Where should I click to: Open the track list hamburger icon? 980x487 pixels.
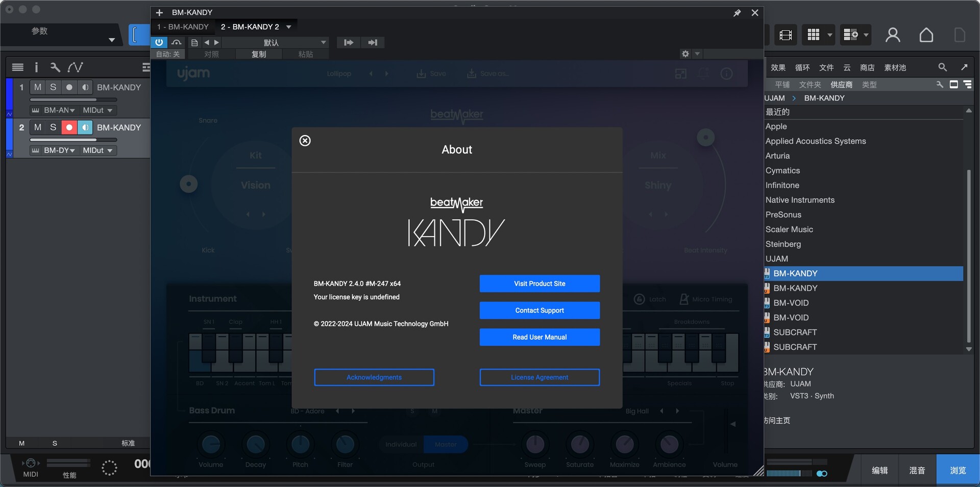click(x=18, y=67)
